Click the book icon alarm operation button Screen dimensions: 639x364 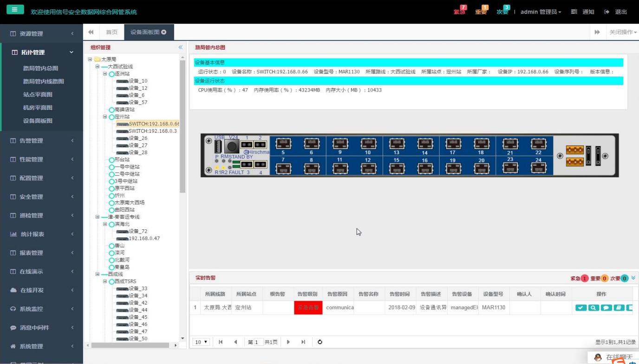[x=619, y=307]
